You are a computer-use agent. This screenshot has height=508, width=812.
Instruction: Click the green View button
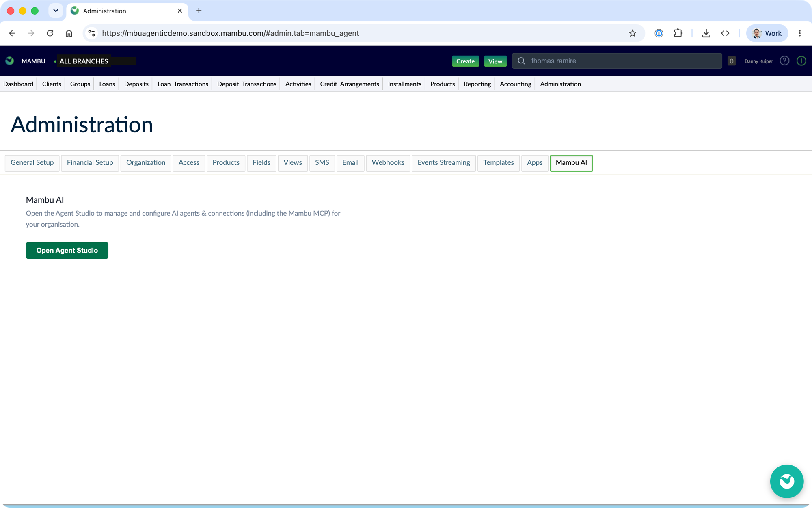pos(495,61)
